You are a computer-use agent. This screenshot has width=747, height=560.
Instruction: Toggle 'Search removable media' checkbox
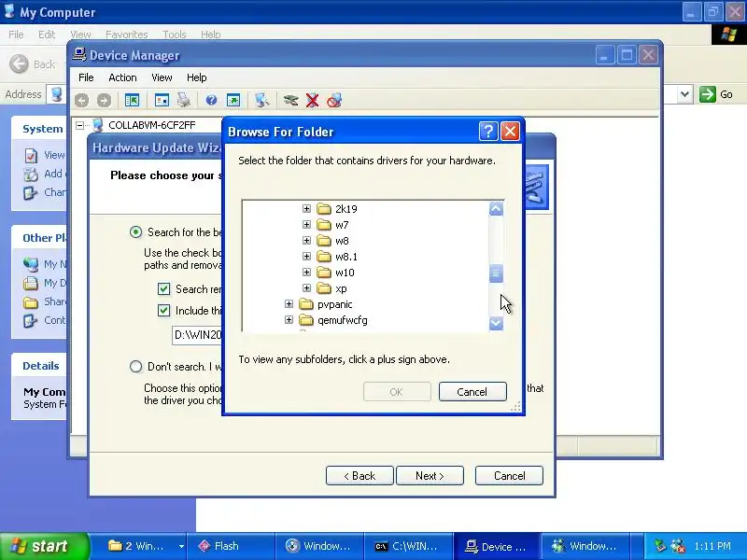(x=163, y=289)
